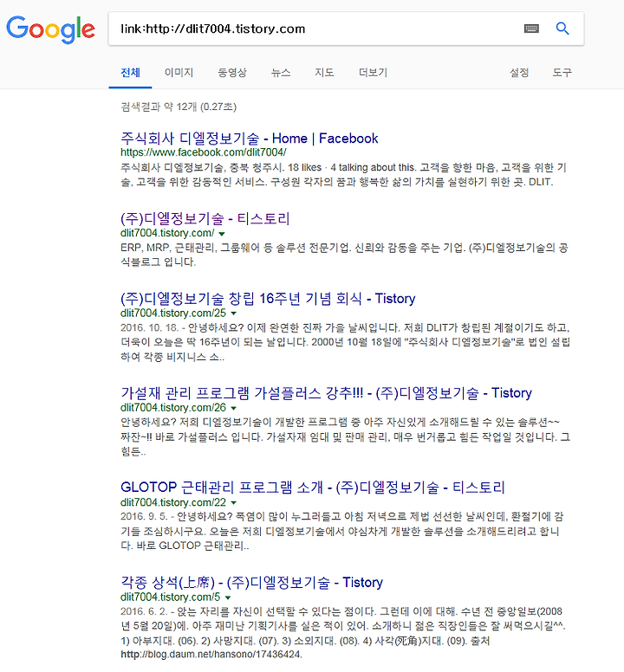The width and height of the screenshot is (624, 672).
Task: Open GLOTOP 근태관리 프로그램 소개 result
Action: (313, 488)
